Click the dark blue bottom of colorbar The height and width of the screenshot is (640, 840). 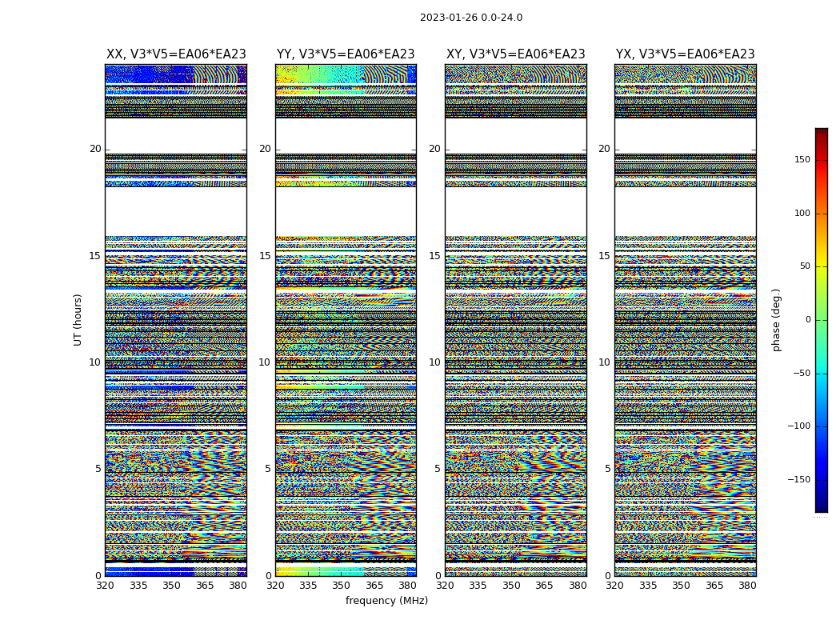point(821,506)
